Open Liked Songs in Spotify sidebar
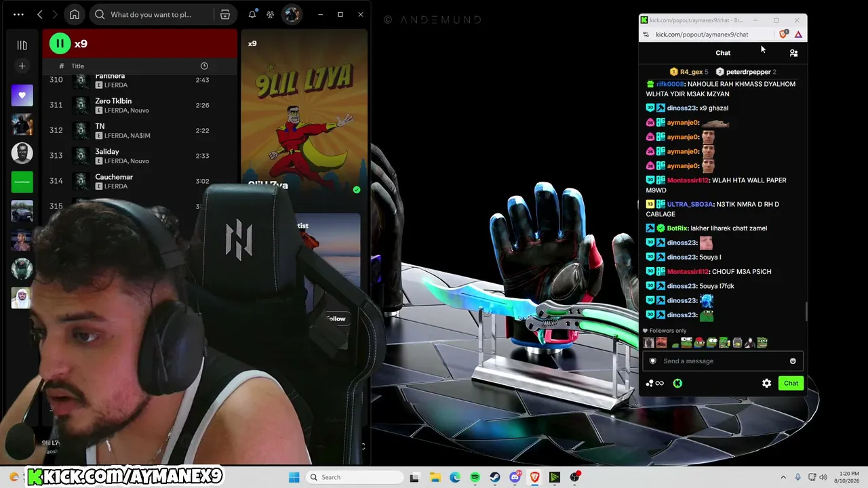Viewport: 868px width, 488px height. 22,96
